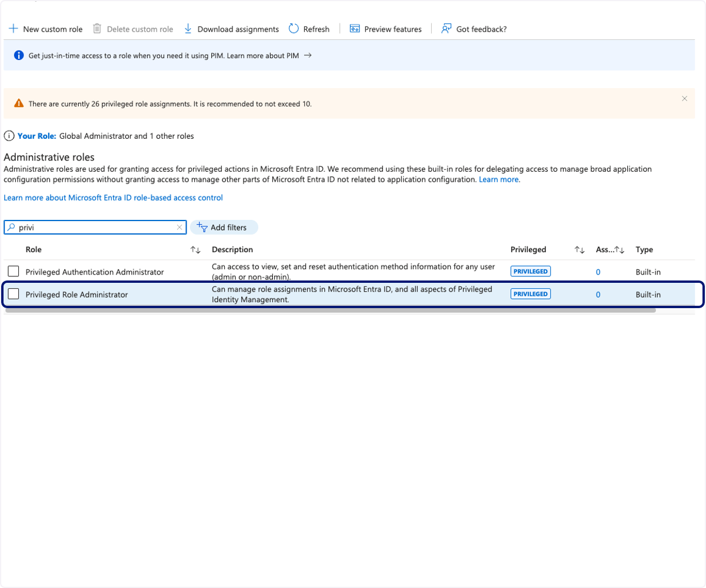Click Download assignments label
The height and width of the screenshot is (588, 706).
pos(238,29)
